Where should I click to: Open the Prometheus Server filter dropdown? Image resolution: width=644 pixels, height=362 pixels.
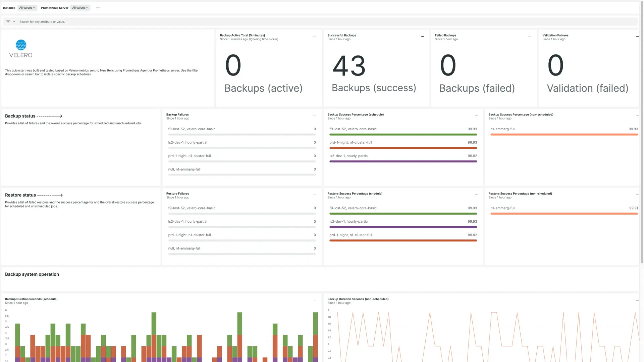(80, 8)
